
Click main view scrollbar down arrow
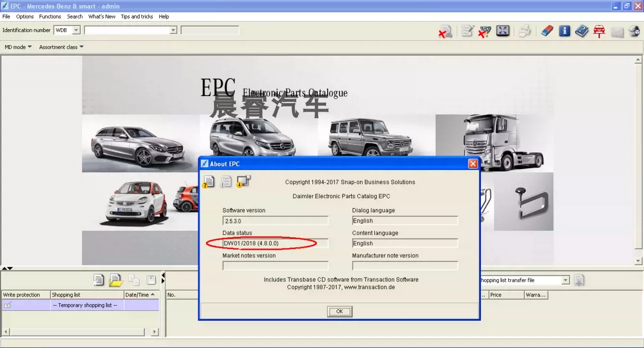638,260
